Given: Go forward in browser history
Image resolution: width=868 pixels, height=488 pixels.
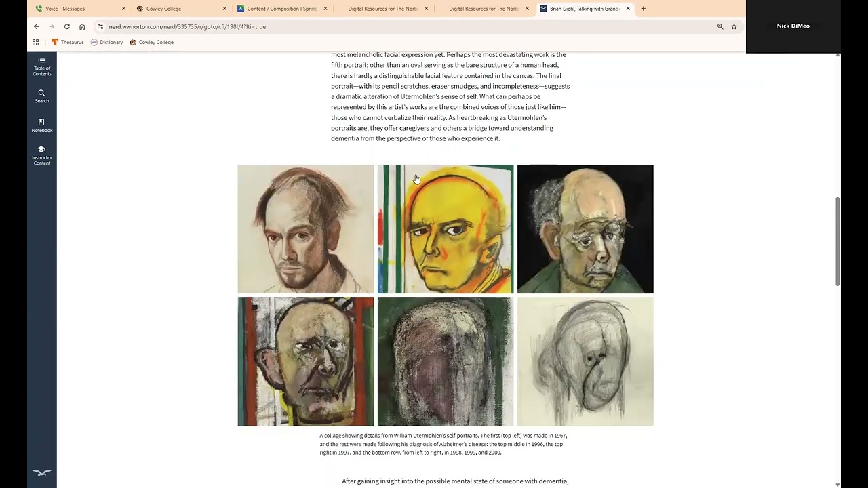Looking at the screenshot, I should (x=52, y=26).
